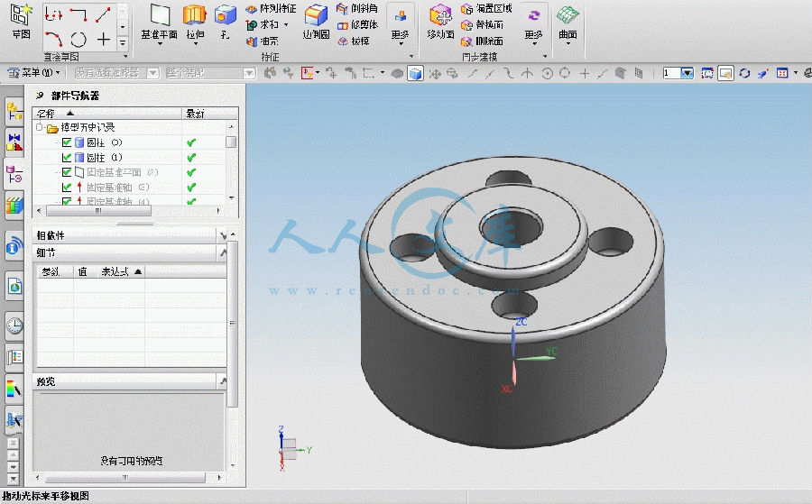Click the 阵列特征 (Pattern Feature) icon
This screenshot has width=812, height=504.
tap(251, 9)
